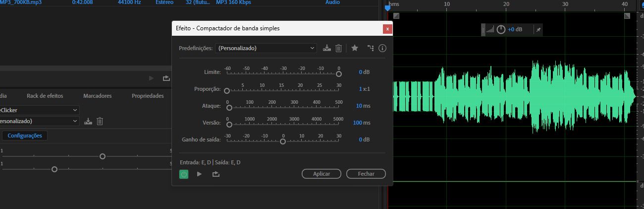The width and height of the screenshot is (644, 209).
Task: Save preset in the left effects panel
Action: pyautogui.click(x=88, y=121)
